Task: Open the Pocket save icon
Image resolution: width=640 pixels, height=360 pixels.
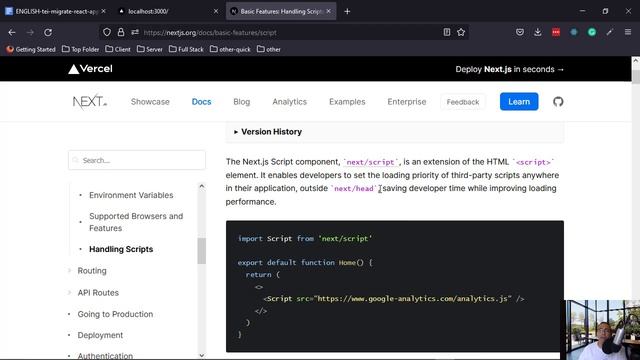Action: tap(520, 32)
